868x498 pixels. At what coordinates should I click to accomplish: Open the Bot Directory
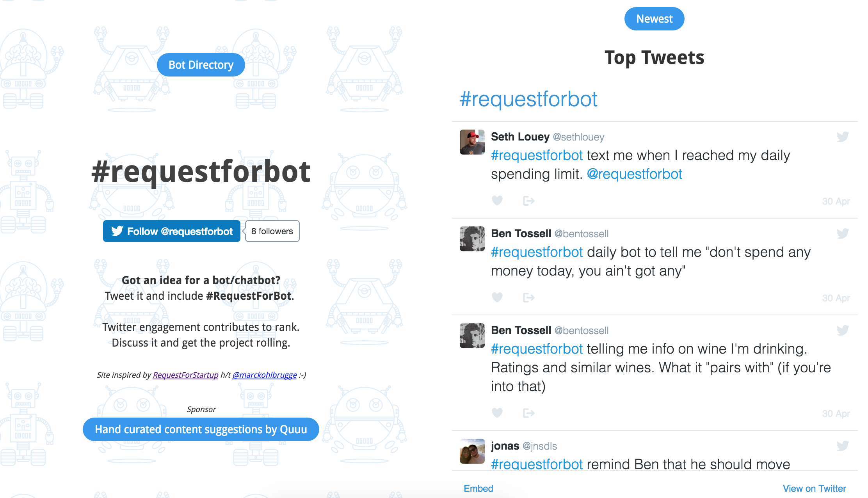click(201, 64)
